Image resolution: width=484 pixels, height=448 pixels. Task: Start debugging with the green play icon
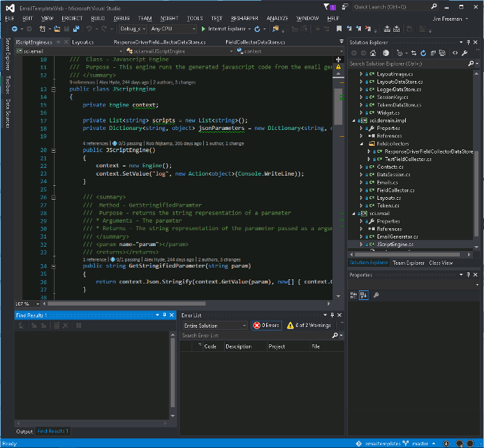203,29
